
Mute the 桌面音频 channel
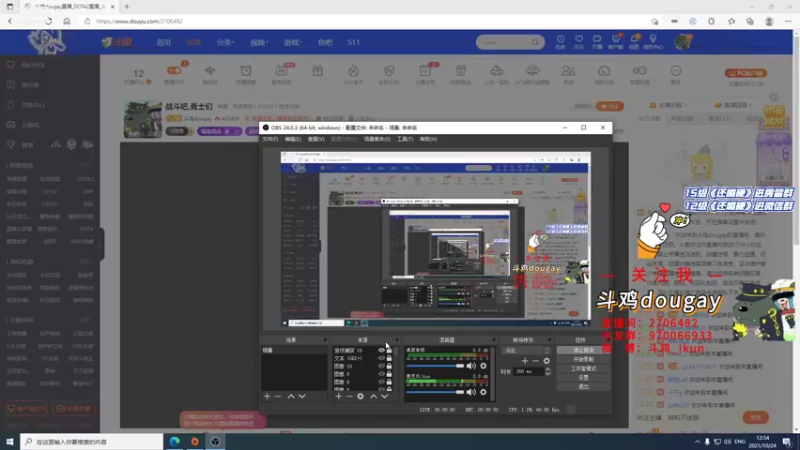coord(471,366)
